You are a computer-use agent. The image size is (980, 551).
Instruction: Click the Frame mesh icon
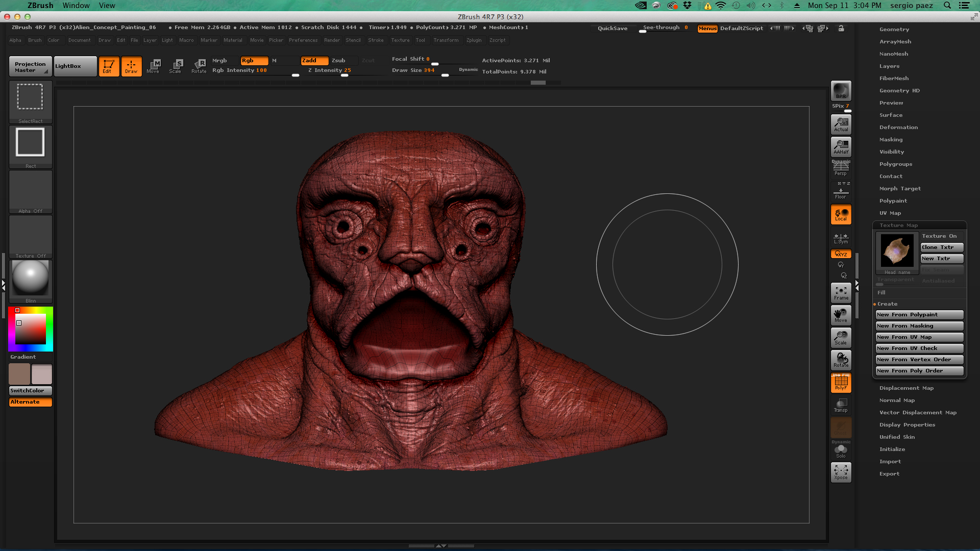841,293
